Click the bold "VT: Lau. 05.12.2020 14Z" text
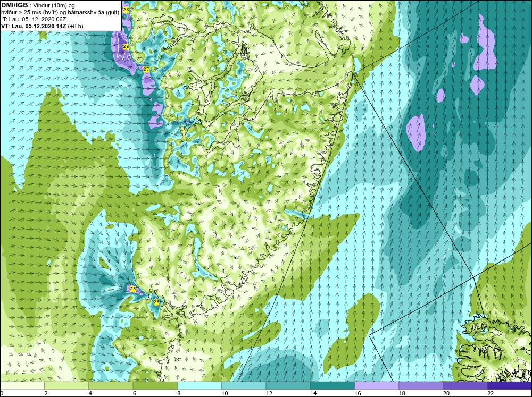 tap(34, 26)
